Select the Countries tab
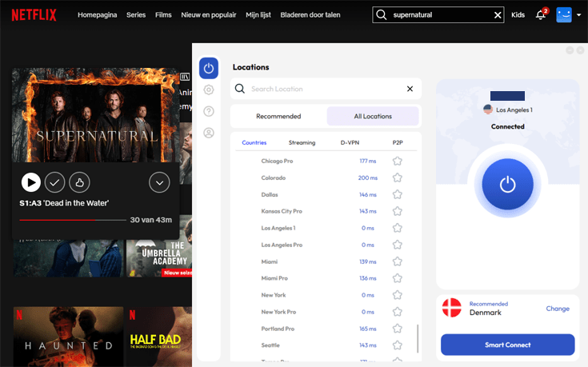The height and width of the screenshot is (367, 588). point(254,142)
